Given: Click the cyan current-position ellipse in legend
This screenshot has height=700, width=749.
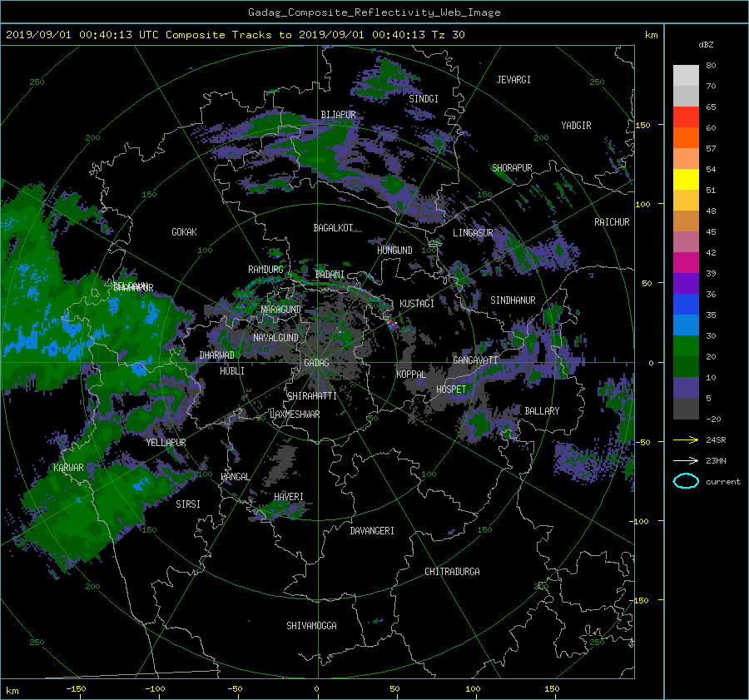Looking at the screenshot, I should [686, 481].
